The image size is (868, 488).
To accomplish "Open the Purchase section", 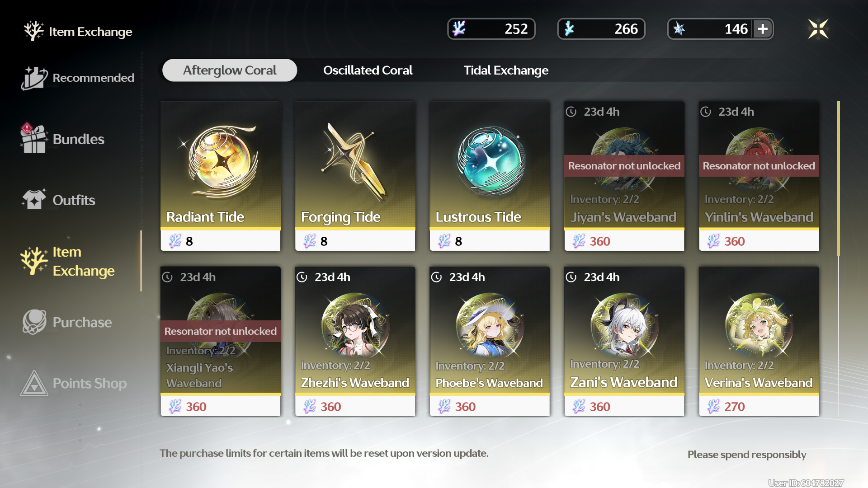I will point(67,322).
